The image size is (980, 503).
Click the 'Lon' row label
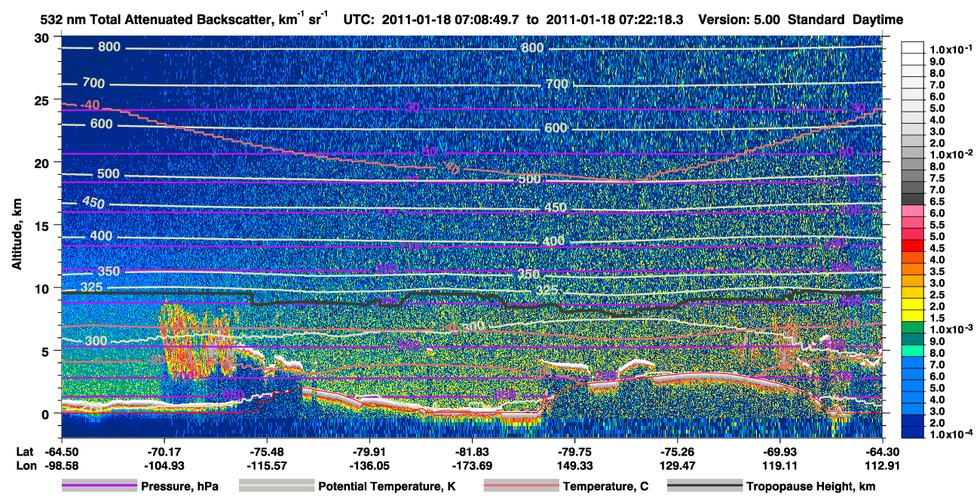(x=26, y=466)
